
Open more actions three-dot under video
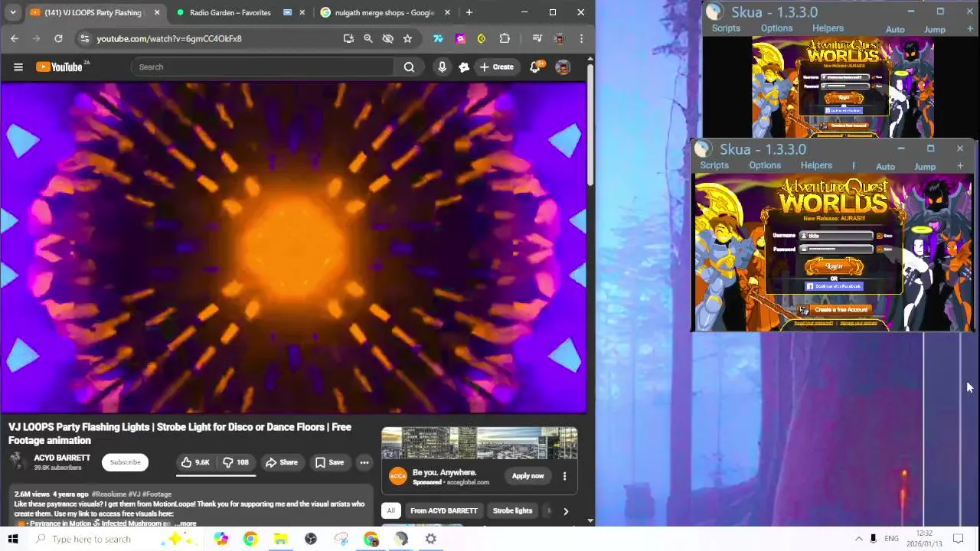coord(364,462)
